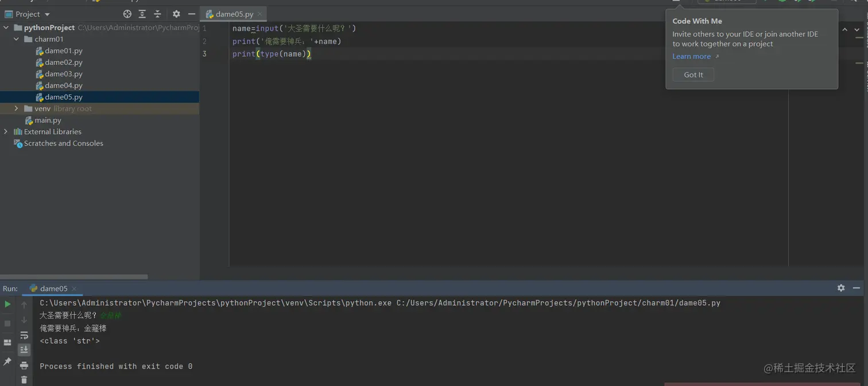Screen dimensions: 868x386
Task: Click line 1 in the editor gutter
Action: coord(204,28)
